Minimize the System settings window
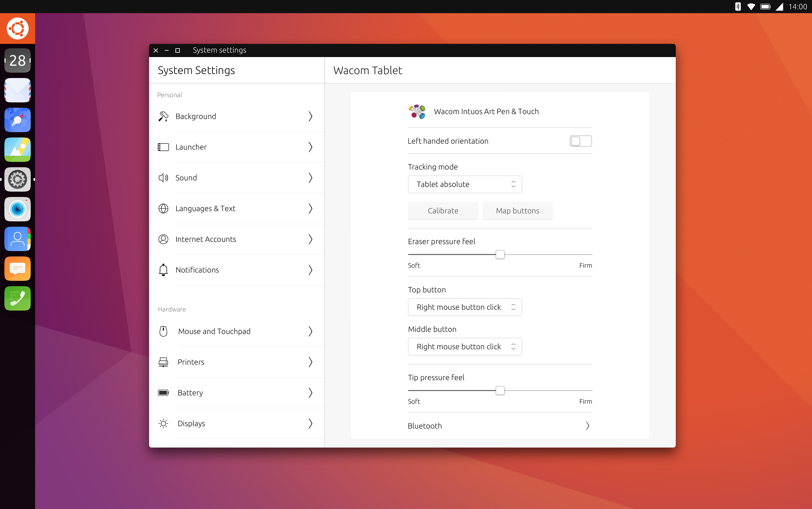Viewport: 812px width, 509px height. pyautogui.click(x=166, y=50)
